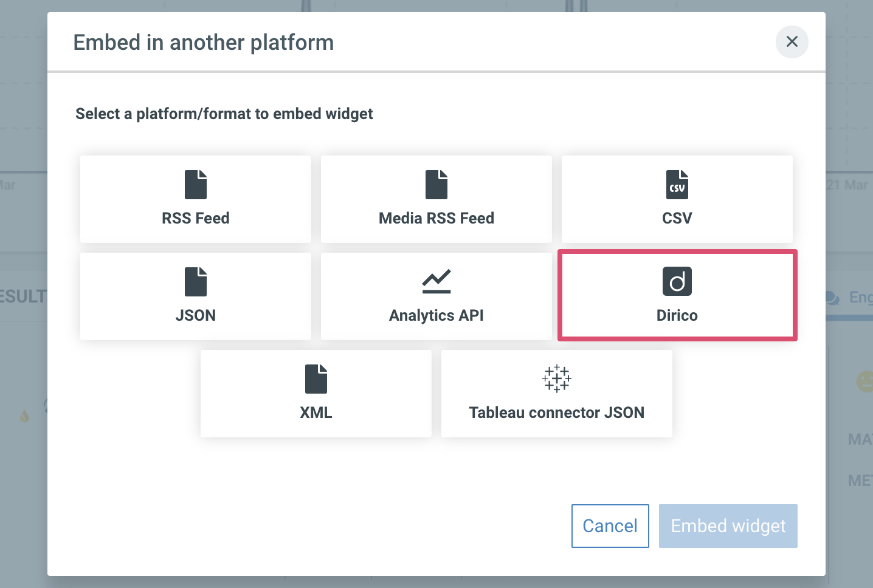Cancel the embed dialog
This screenshot has width=873, height=588.
(610, 526)
